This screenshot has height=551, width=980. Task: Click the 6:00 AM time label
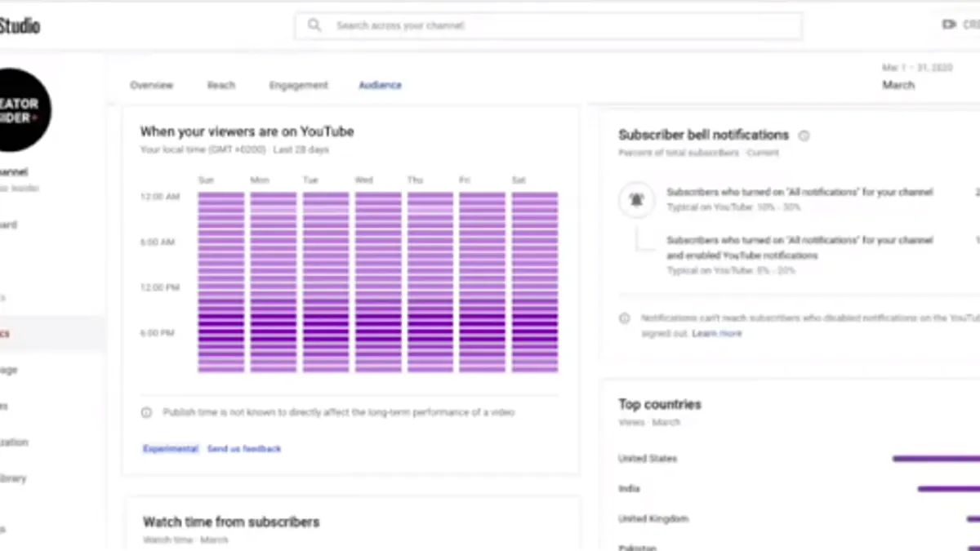click(158, 242)
